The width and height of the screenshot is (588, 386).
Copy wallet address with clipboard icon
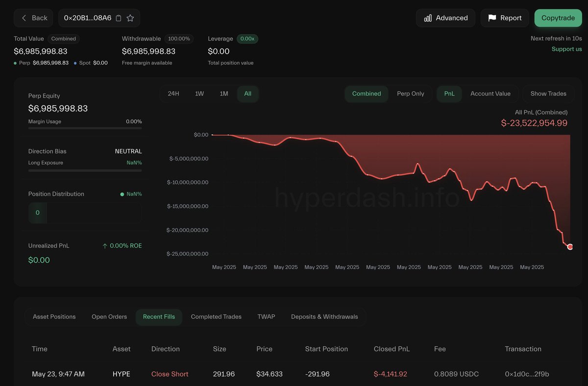(x=119, y=18)
